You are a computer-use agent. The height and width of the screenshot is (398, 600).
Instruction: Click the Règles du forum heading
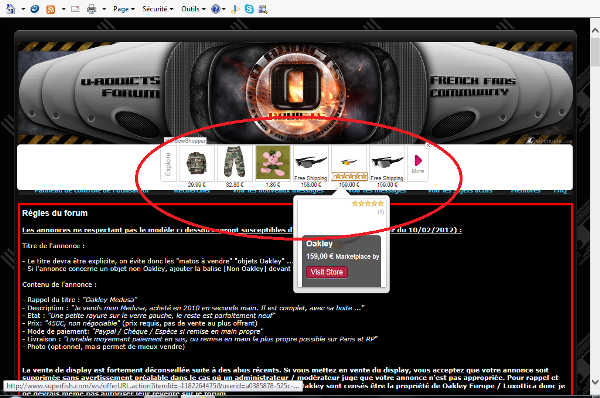(55, 213)
